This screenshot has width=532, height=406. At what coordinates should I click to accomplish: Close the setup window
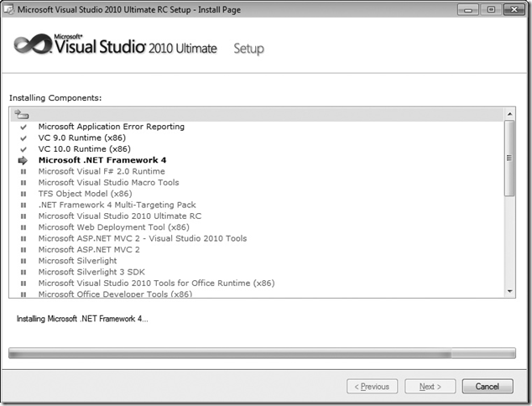[x=514, y=9]
